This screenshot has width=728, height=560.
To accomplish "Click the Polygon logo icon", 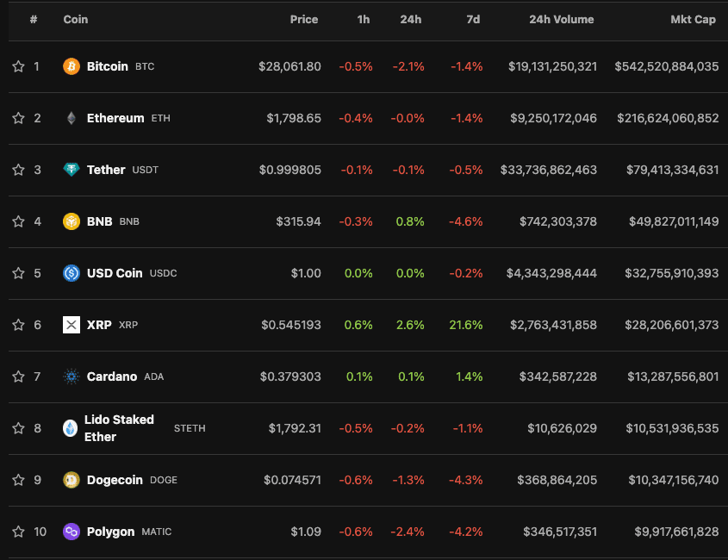I will click(71, 532).
